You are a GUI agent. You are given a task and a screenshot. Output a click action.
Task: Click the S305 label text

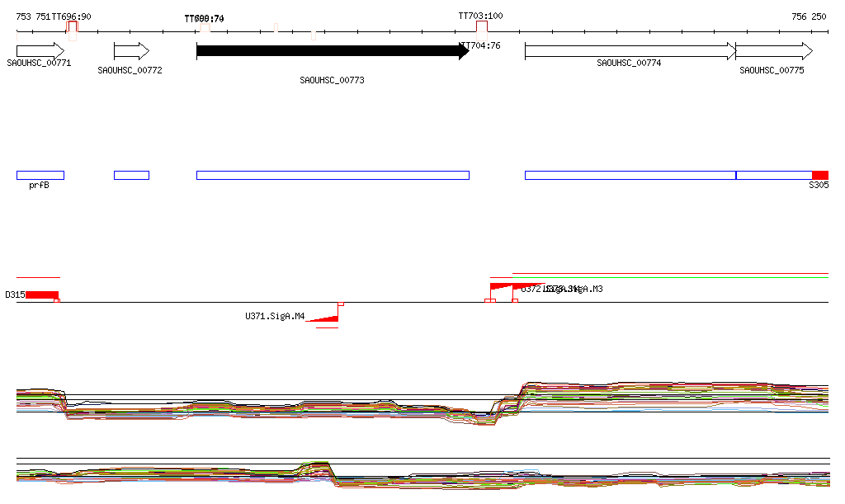pos(819,186)
